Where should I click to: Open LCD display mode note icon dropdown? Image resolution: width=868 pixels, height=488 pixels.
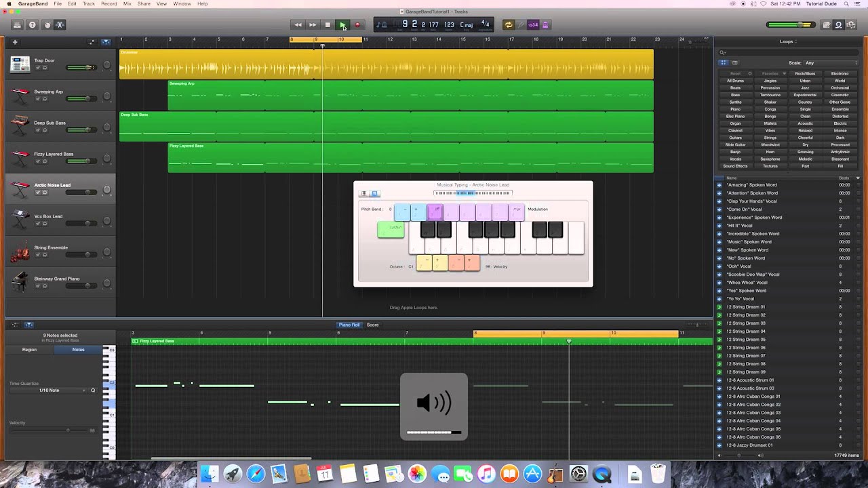tap(382, 25)
